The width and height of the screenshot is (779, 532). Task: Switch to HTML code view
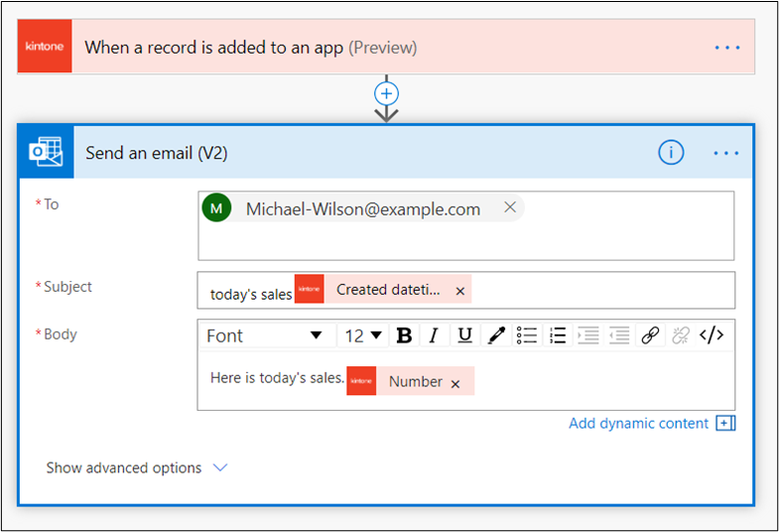tap(712, 335)
